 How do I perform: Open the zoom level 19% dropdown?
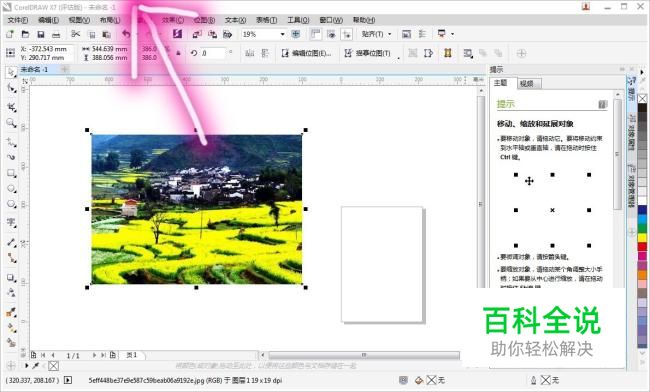point(282,34)
